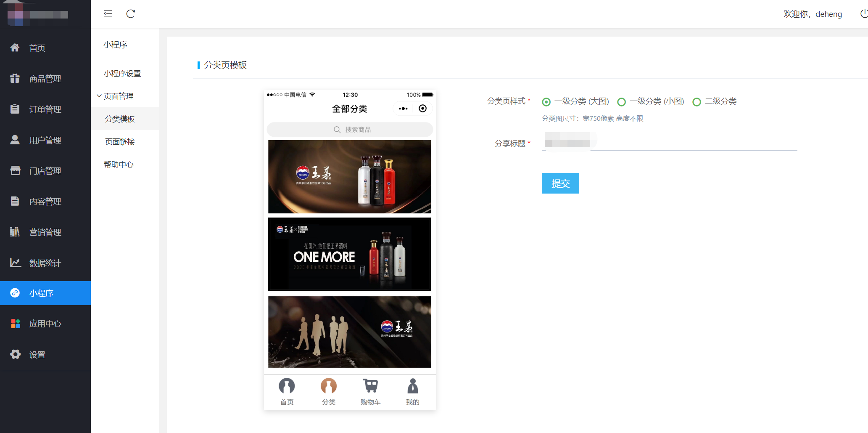
Task: Open 商品管理 in the main sidebar
Action: coord(45,78)
